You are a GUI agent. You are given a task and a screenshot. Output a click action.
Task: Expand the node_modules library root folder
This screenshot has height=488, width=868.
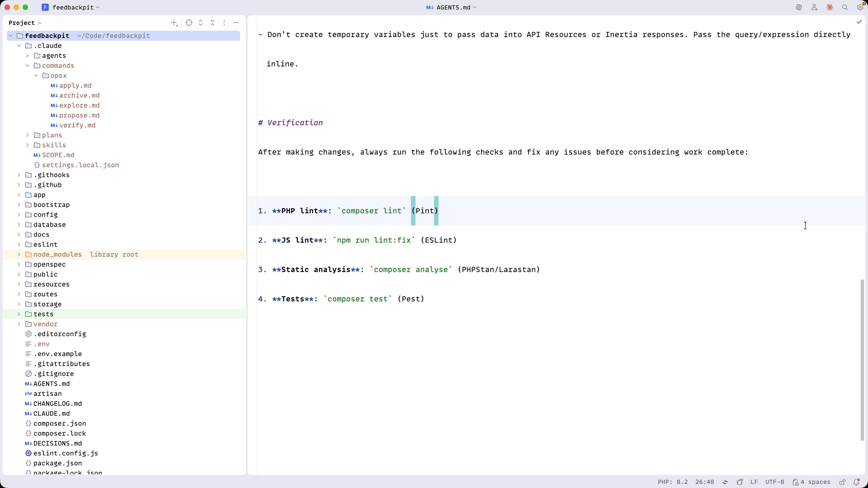coord(19,254)
